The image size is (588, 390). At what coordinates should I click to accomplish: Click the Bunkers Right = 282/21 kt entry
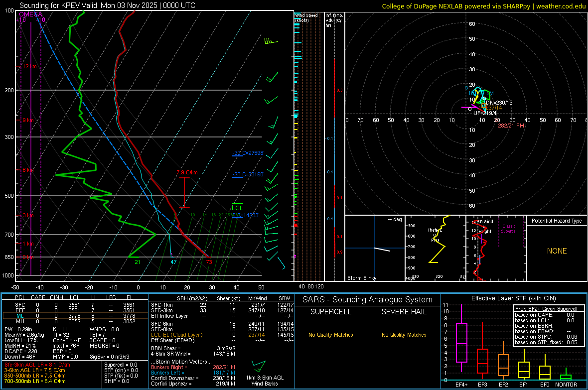(x=193, y=367)
